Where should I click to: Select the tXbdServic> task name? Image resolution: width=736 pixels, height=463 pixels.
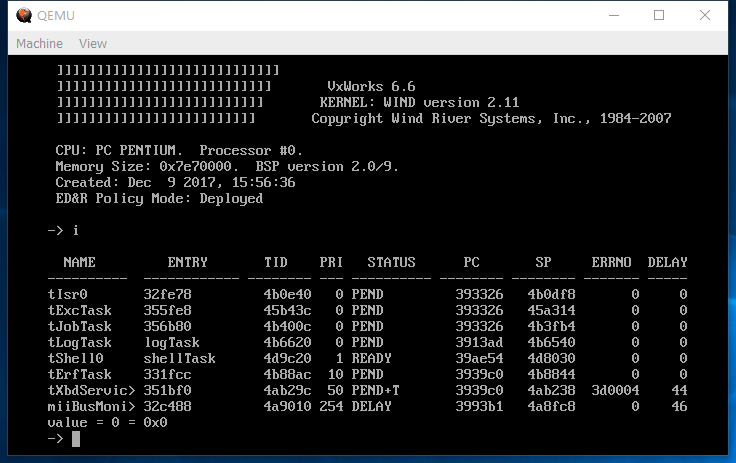click(x=92, y=390)
